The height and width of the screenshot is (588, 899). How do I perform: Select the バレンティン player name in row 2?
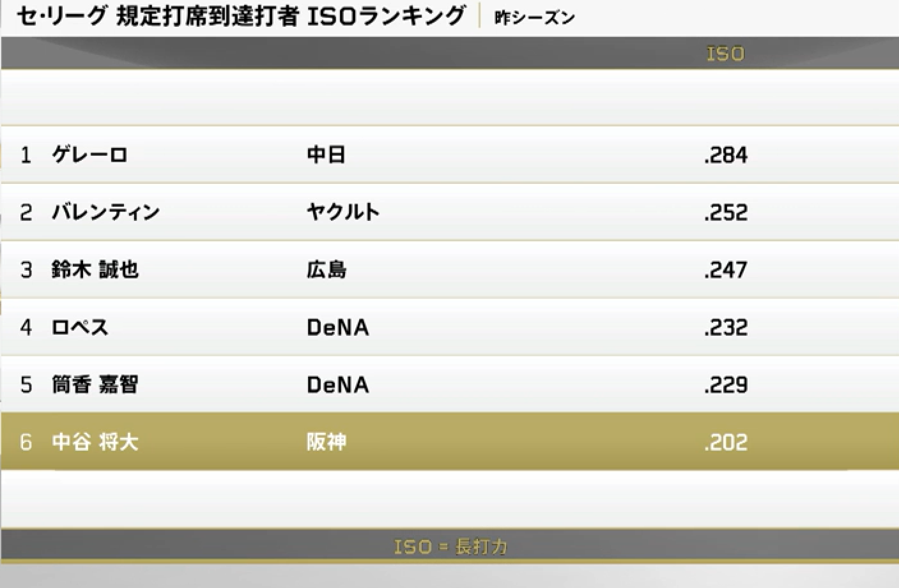(105, 212)
